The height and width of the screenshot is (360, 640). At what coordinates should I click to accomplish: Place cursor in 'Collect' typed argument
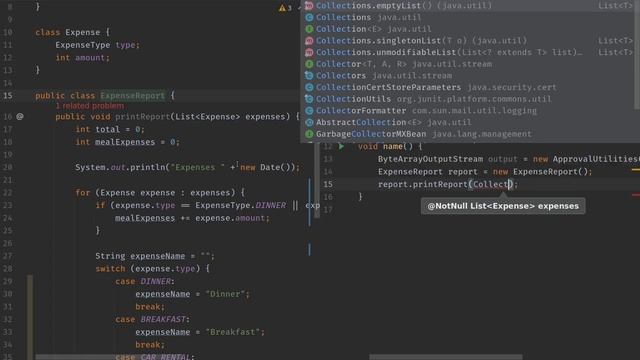point(492,184)
